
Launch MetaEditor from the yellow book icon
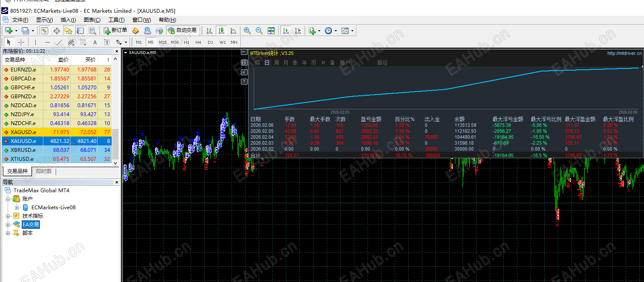(x=136, y=31)
